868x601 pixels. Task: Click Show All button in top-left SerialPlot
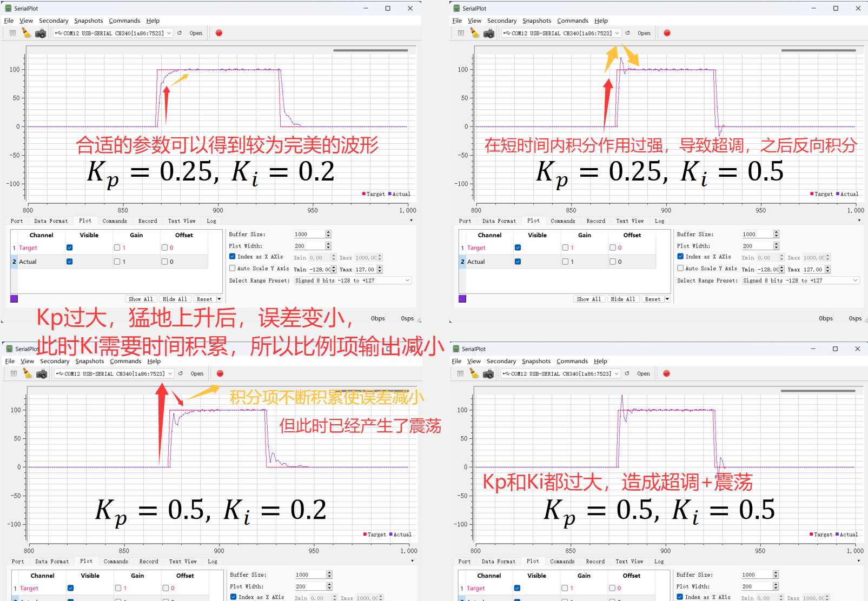[x=141, y=299]
